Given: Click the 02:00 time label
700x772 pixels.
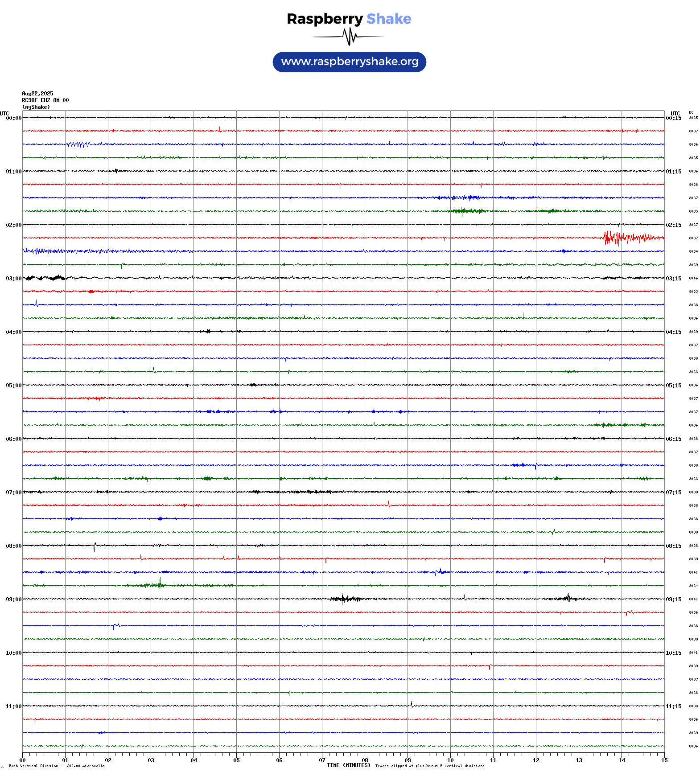Looking at the screenshot, I should (x=13, y=225).
